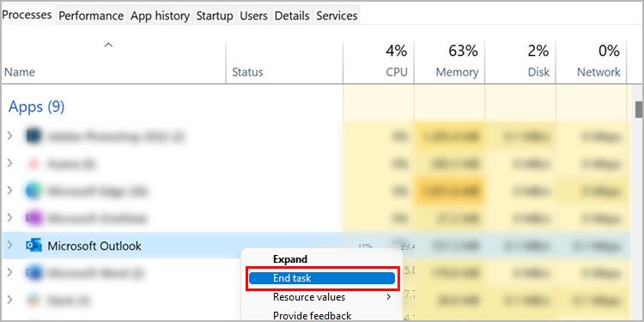
Task: Sort processes by Name column
Action: tap(20, 72)
